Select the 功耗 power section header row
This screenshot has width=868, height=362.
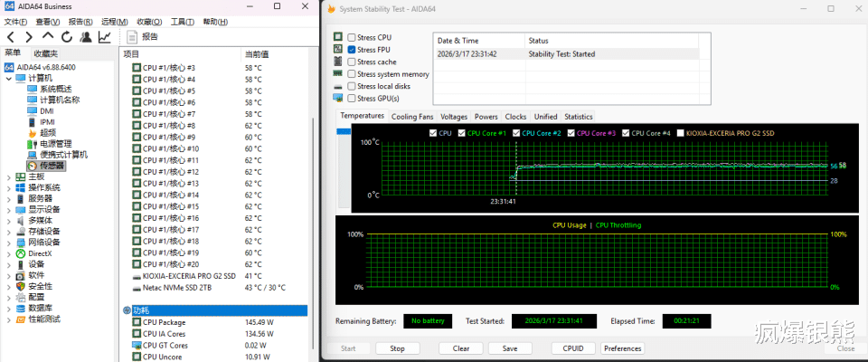[x=215, y=310]
